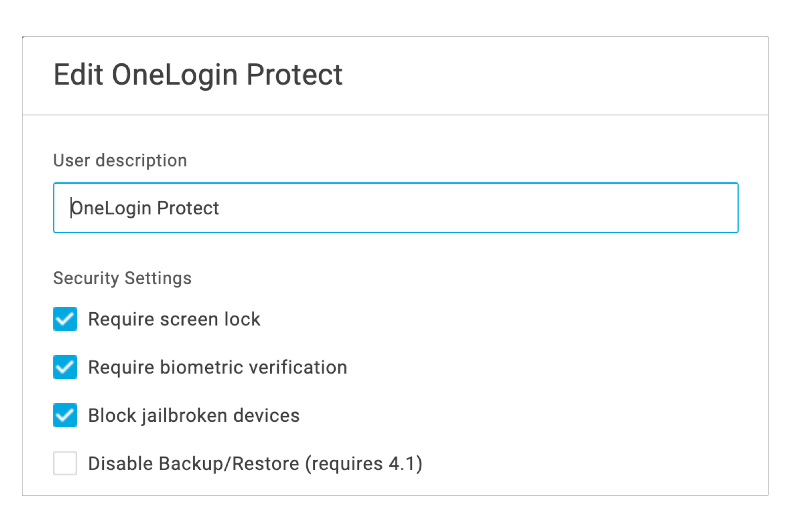Screen dimensions: 791x532
Task: Click the Require screen lock label text
Action: pyautogui.click(x=174, y=319)
